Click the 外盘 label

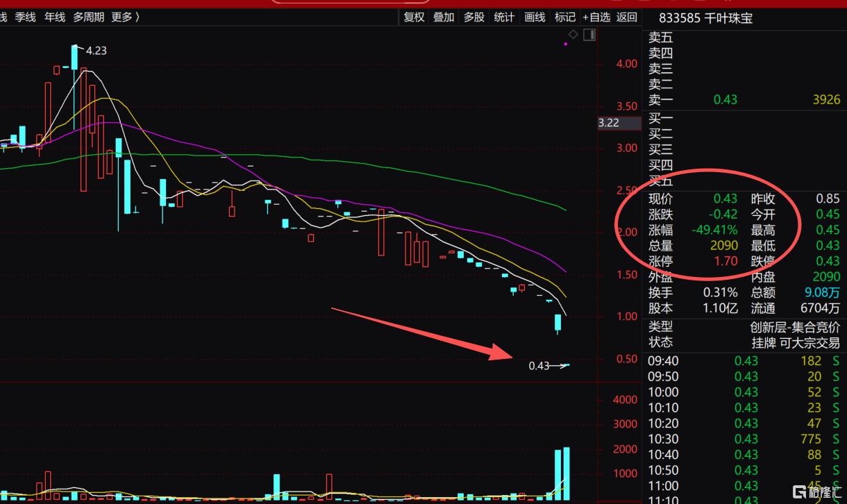[x=660, y=277]
